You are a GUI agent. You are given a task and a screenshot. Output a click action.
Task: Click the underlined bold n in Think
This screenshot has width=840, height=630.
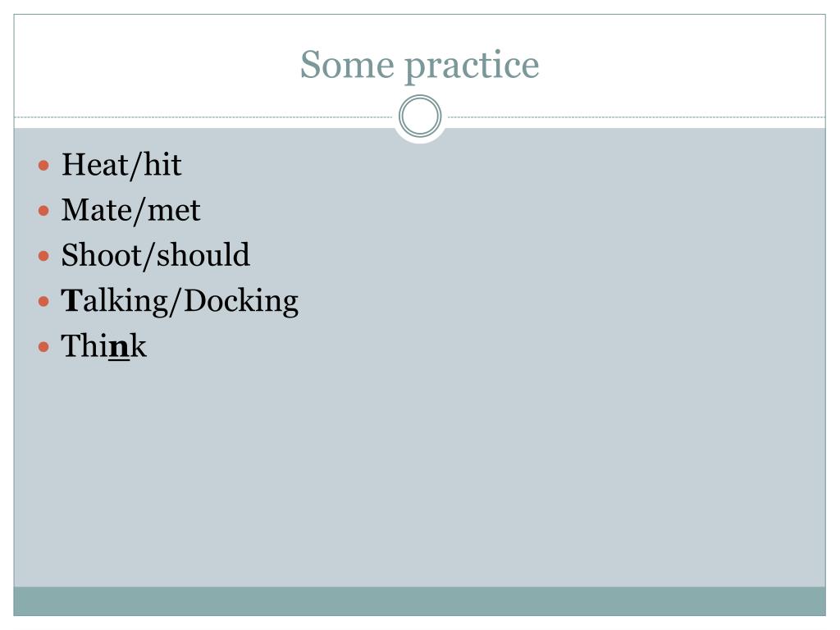[x=119, y=348]
